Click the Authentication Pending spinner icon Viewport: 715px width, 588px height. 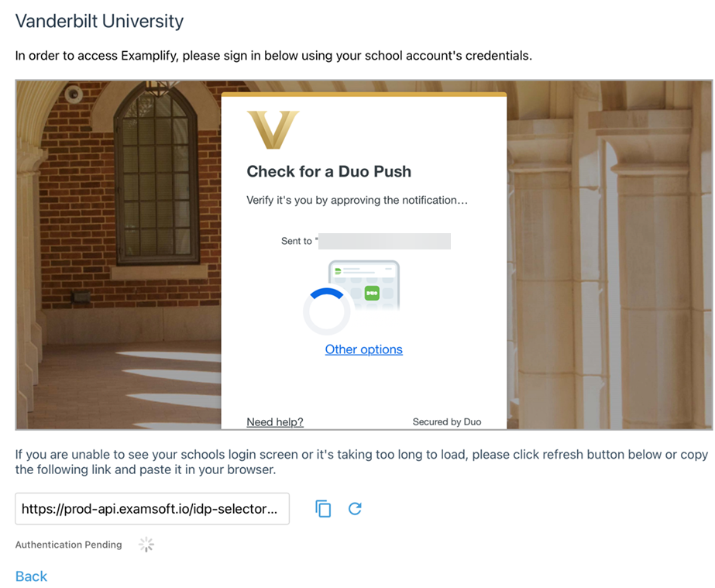pos(146,544)
